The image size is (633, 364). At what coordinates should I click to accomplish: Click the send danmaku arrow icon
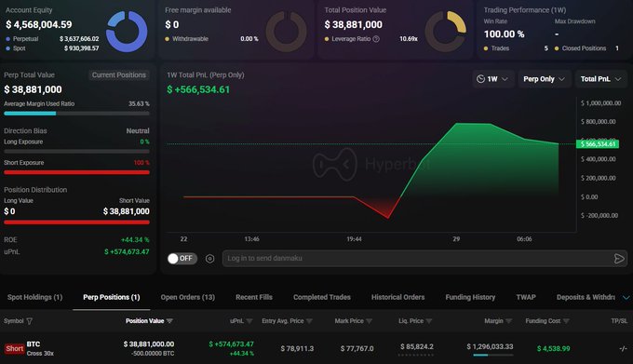619,259
